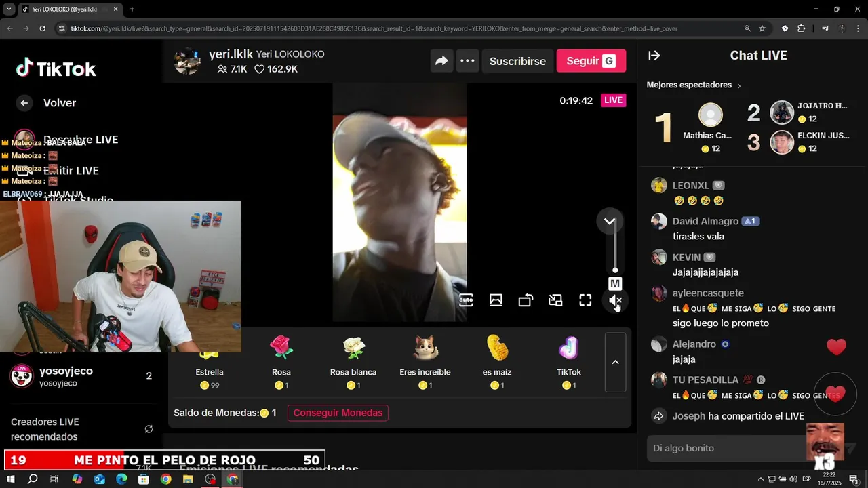Toggle auto quality setting icon
868x488 pixels.
[466, 300]
